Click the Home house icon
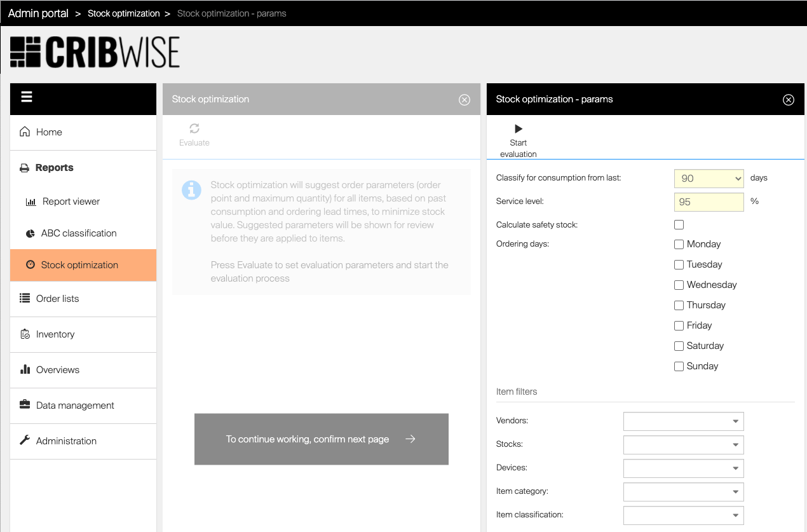Viewport: 807px width, 532px height. [25, 132]
